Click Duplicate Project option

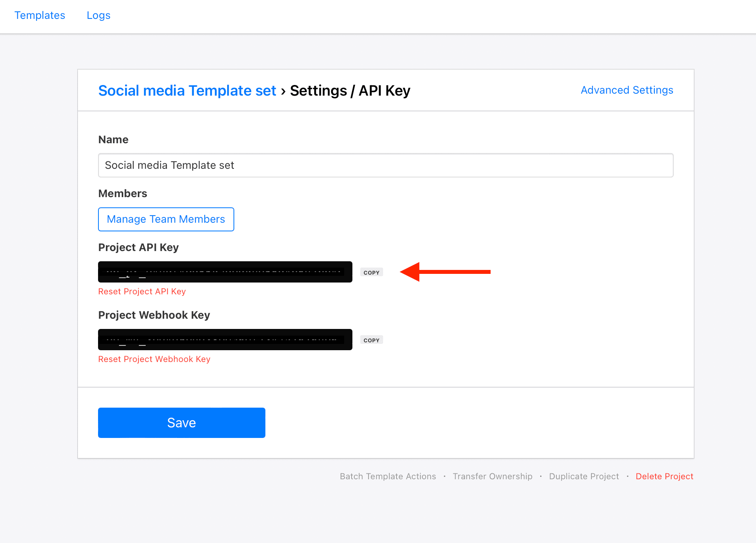point(584,476)
